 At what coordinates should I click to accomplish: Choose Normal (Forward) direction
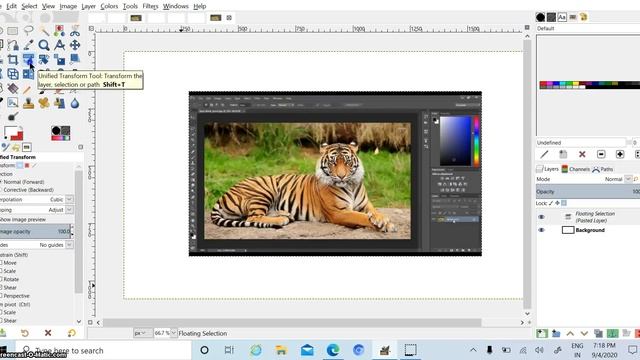21,182
